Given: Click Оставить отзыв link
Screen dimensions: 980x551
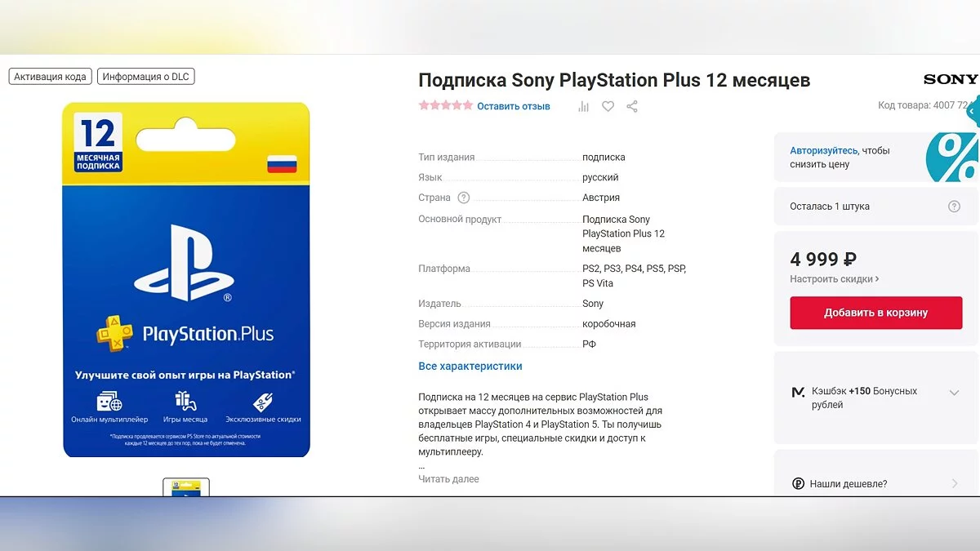Looking at the screenshot, I should pos(514,106).
